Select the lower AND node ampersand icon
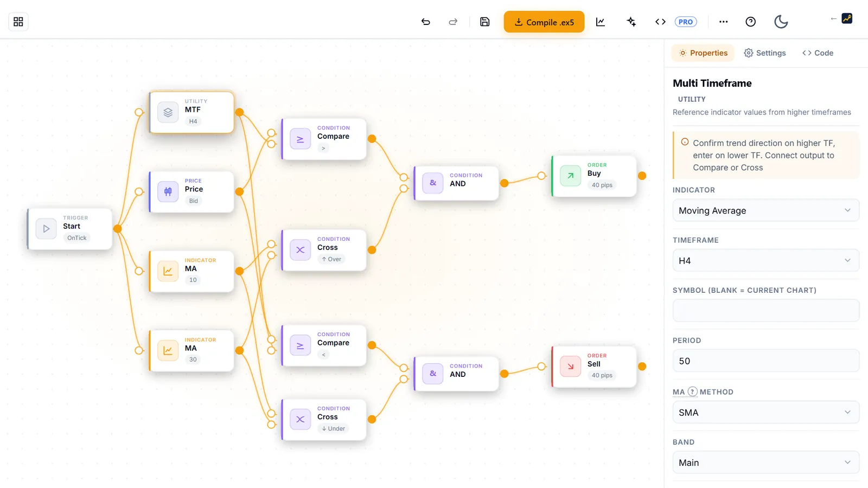Screen dimensions: 868x488 pyautogui.click(x=433, y=374)
